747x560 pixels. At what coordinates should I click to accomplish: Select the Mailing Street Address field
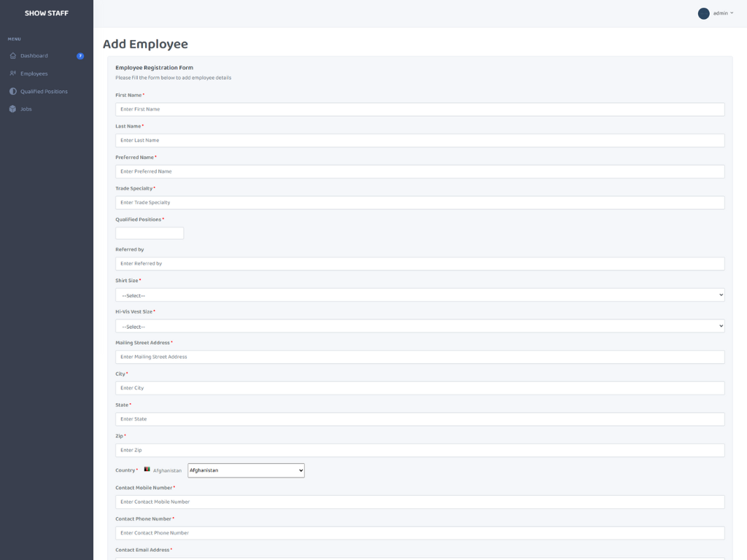pos(419,357)
